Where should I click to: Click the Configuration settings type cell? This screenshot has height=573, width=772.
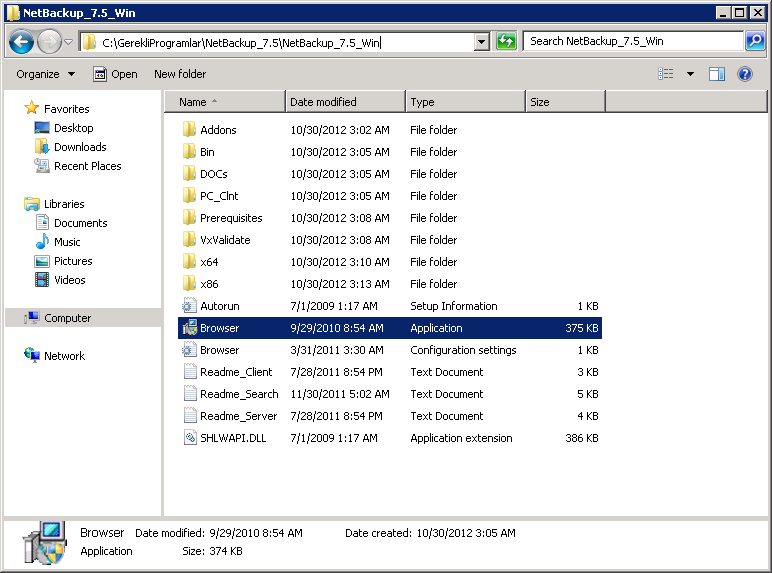[x=463, y=350]
